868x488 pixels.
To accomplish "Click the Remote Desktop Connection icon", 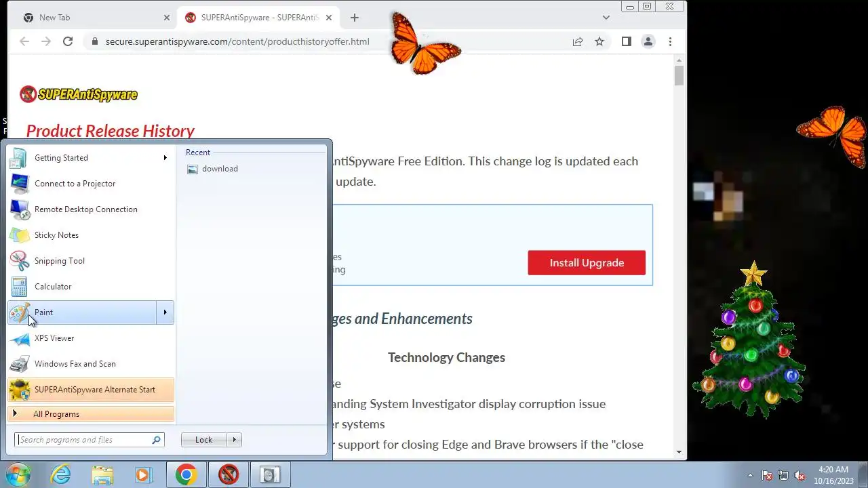I will (x=19, y=209).
